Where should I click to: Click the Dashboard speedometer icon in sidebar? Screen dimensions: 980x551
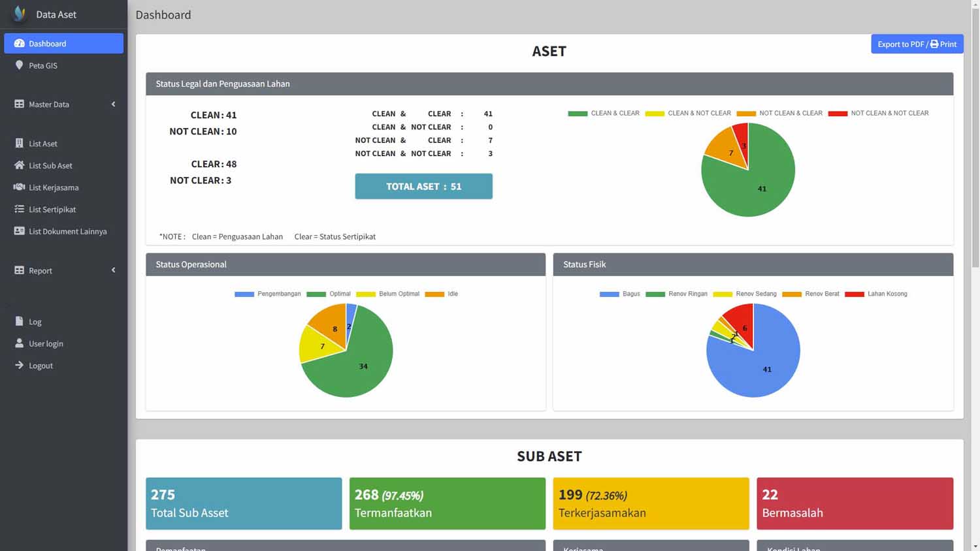click(x=19, y=44)
